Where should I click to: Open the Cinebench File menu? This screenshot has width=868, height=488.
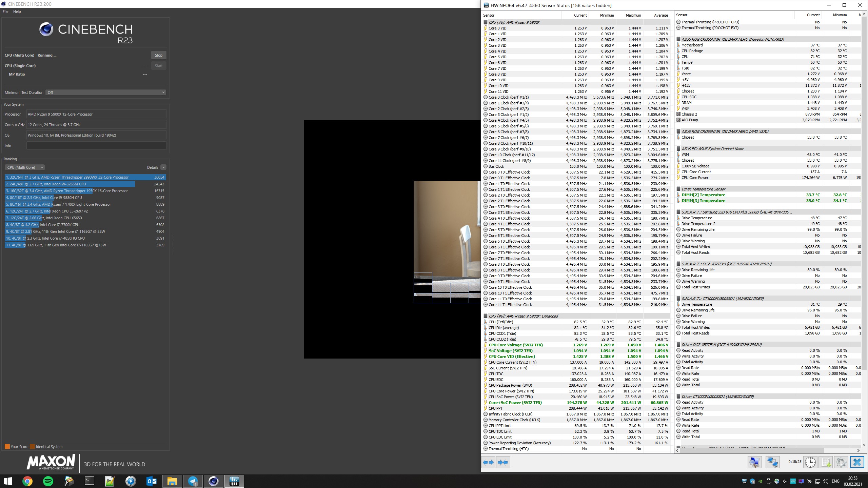pyautogui.click(x=5, y=12)
